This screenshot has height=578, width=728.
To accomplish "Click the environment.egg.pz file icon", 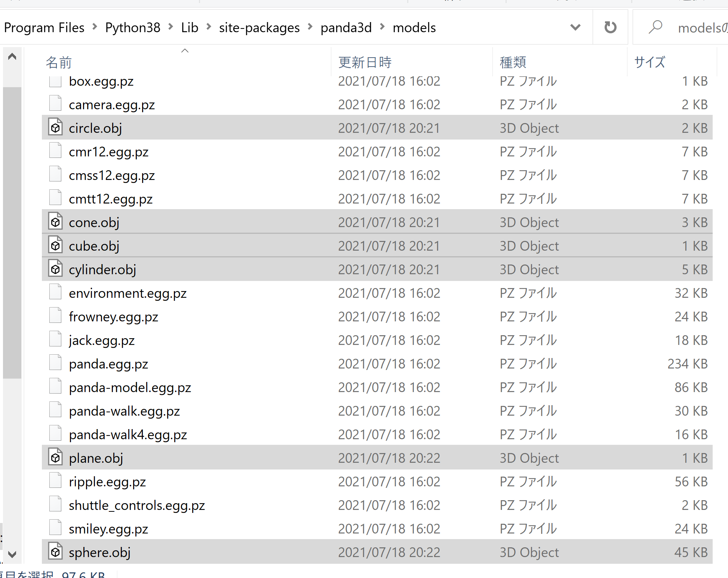I will click(x=55, y=292).
